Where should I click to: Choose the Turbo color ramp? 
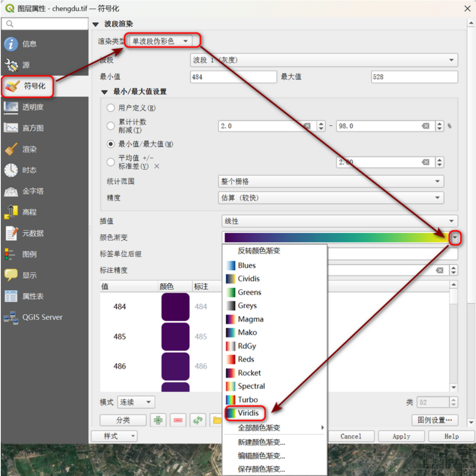point(275,399)
